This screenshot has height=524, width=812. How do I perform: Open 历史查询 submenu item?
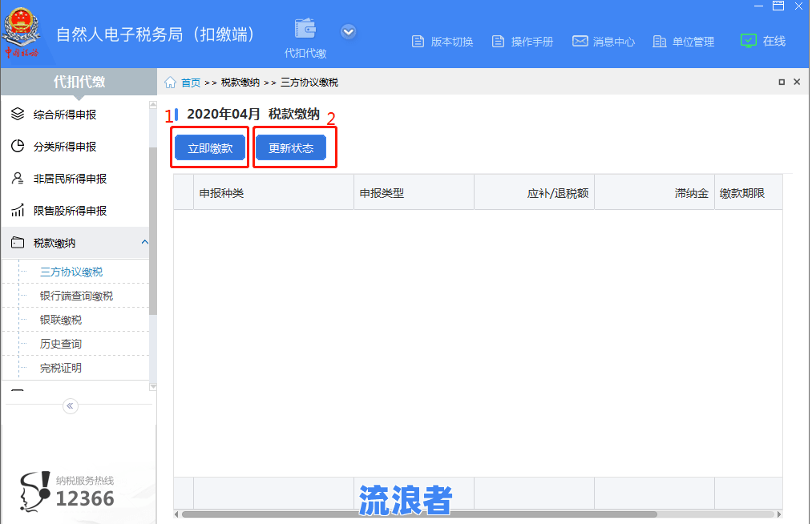pyautogui.click(x=61, y=344)
